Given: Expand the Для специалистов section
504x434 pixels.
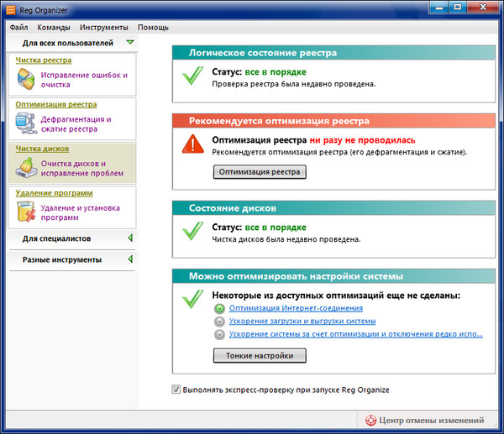Looking at the screenshot, I should (x=129, y=238).
